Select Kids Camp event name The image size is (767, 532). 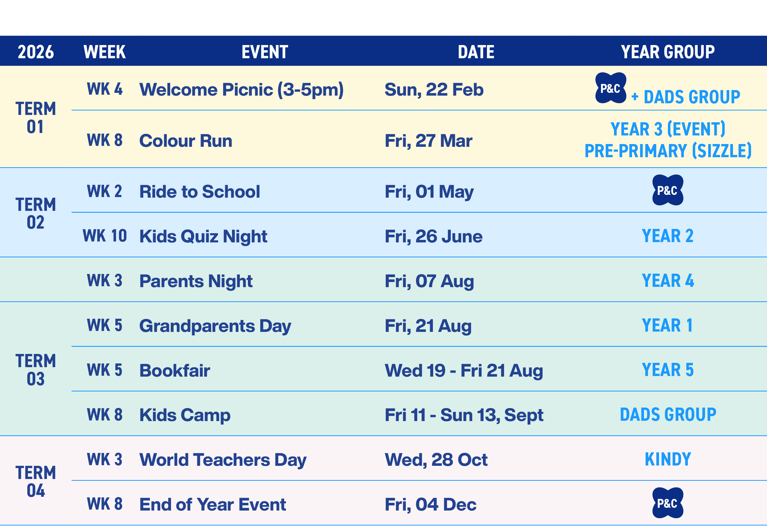(185, 415)
